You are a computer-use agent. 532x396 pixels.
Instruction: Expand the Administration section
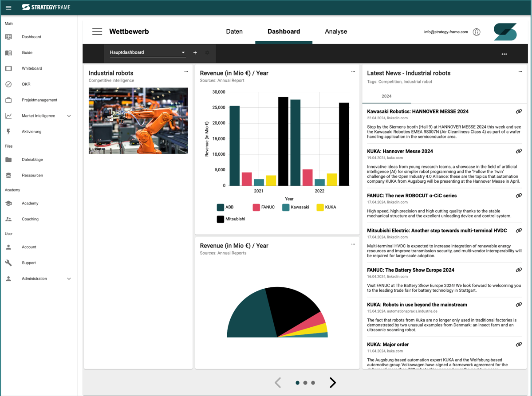tap(69, 279)
